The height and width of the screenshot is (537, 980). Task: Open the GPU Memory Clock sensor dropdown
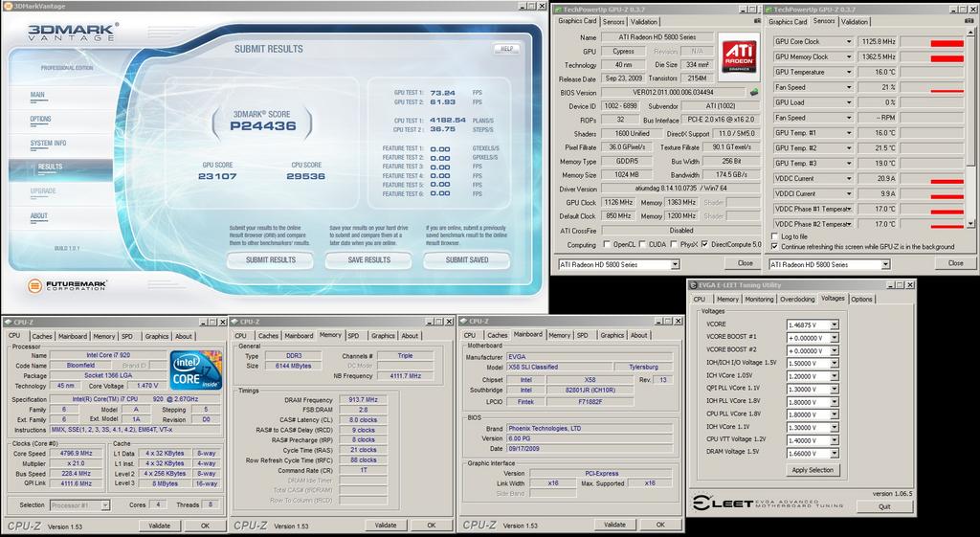click(x=849, y=56)
